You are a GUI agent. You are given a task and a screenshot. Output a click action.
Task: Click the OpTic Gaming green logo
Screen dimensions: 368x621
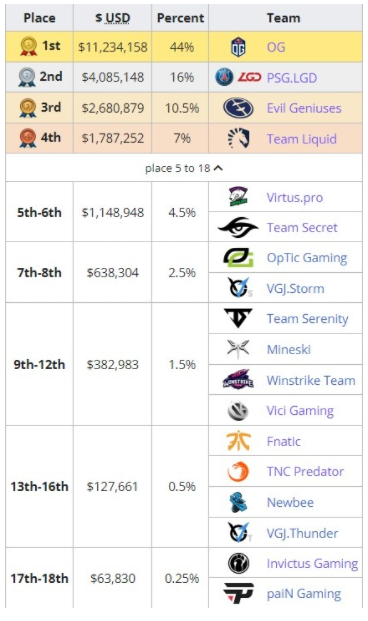tap(238, 257)
